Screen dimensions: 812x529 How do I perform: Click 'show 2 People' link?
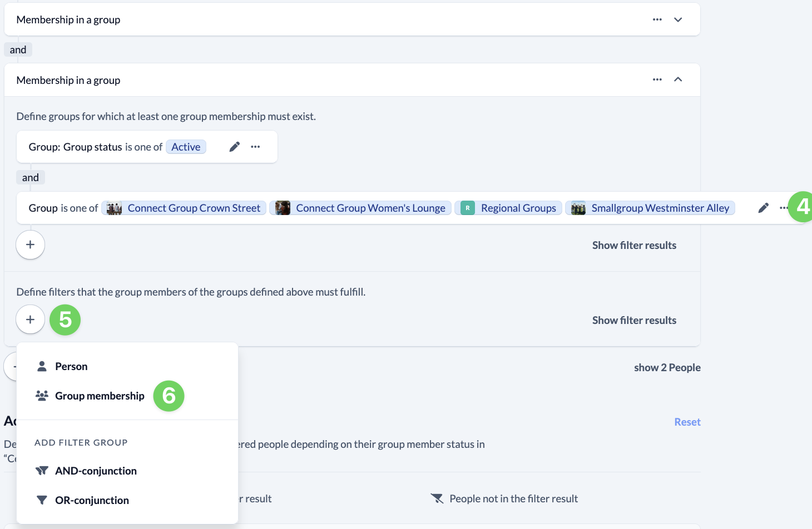click(667, 367)
